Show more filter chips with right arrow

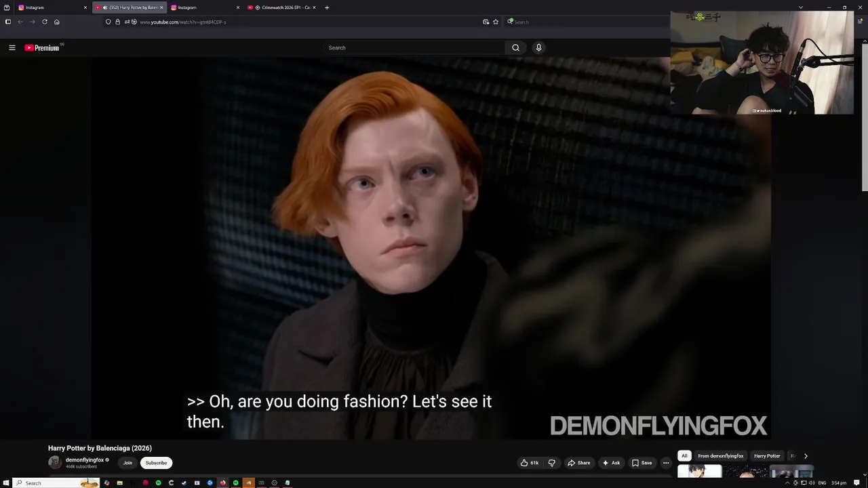(x=806, y=456)
